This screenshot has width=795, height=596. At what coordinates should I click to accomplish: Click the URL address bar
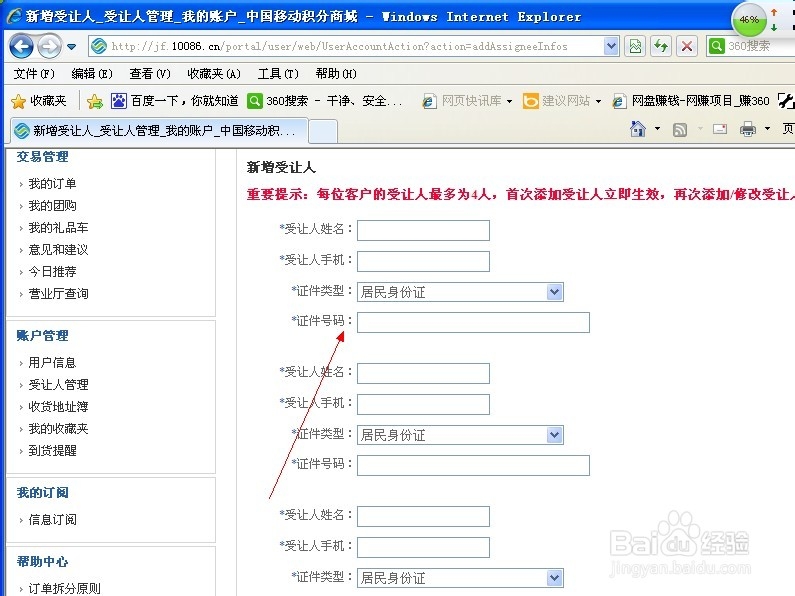[347, 47]
